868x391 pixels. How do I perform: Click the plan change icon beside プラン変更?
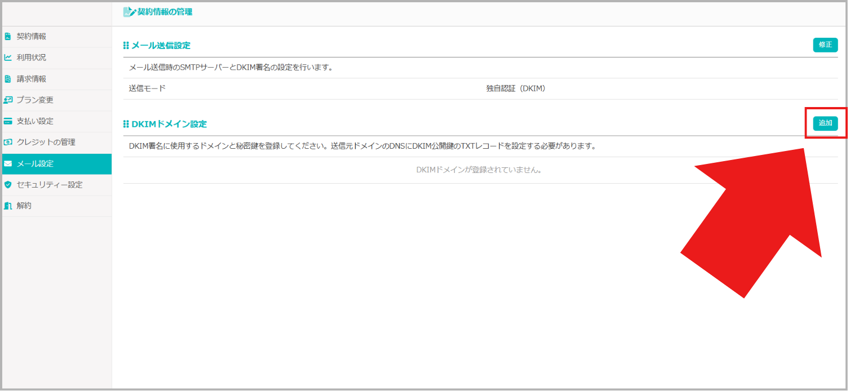(x=8, y=100)
